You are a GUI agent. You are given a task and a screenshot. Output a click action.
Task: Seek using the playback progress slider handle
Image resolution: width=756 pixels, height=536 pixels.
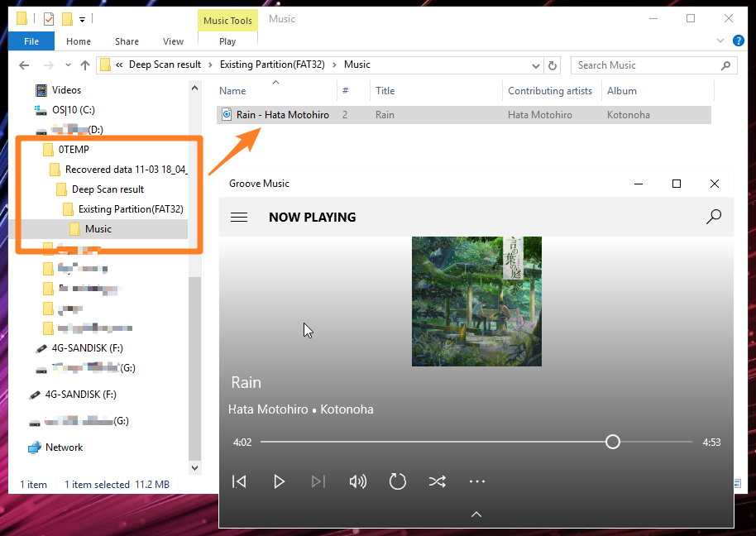[x=613, y=442]
